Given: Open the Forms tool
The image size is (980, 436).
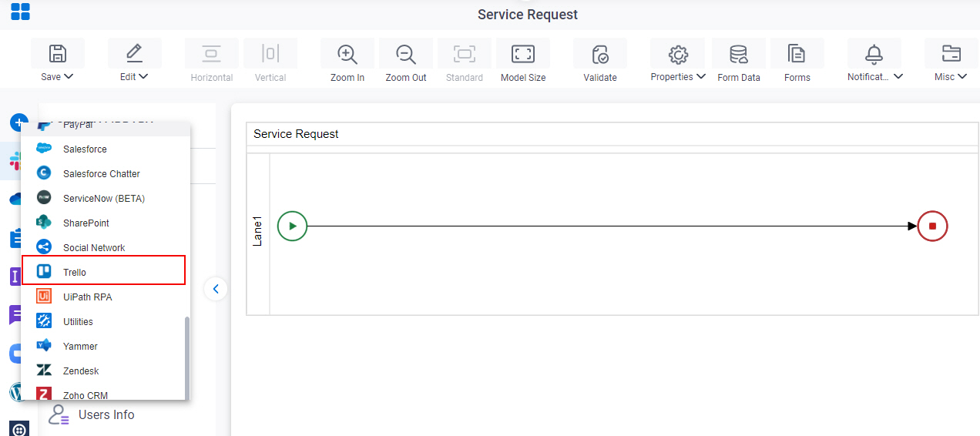Looking at the screenshot, I should [x=797, y=54].
